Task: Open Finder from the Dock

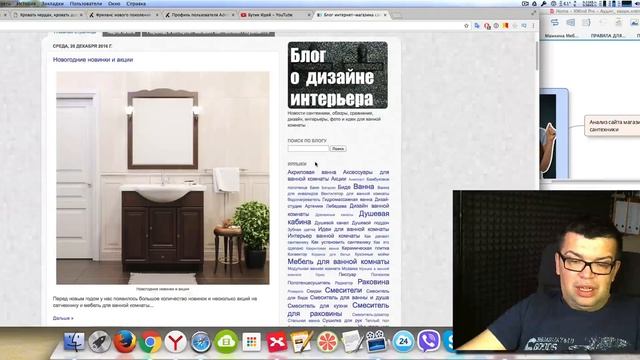Action: point(74,341)
